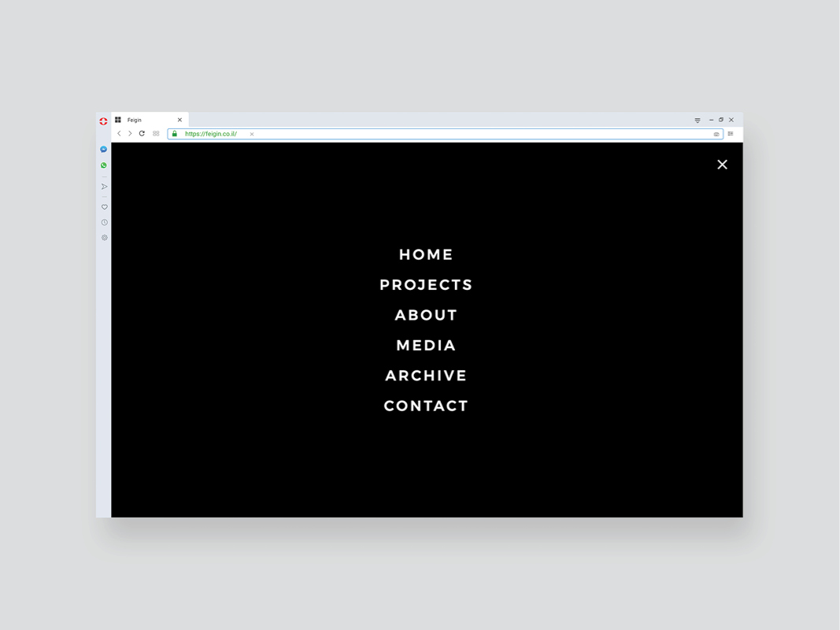This screenshot has width=840, height=630.
Task: Close the fullscreen navigation menu overlay
Action: (722, 165)
